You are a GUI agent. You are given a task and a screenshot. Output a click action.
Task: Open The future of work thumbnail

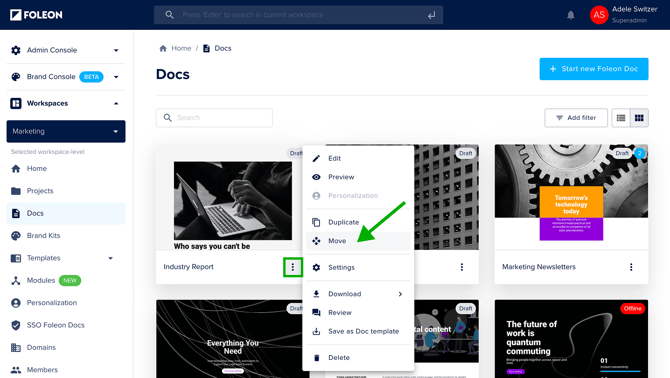click(x=571, y=339)
